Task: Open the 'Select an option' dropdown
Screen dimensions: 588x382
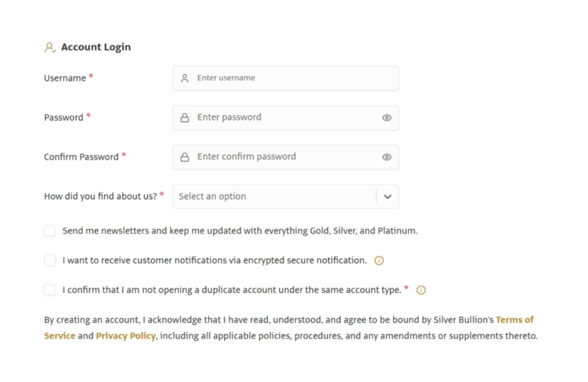Action: pyautogui.click(x=286, y=196)
